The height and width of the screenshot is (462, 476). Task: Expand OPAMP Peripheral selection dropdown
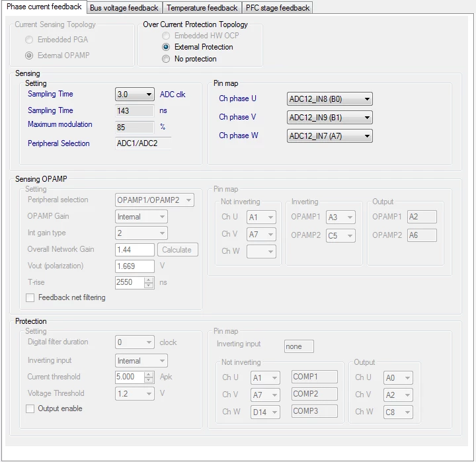[155, 200]
